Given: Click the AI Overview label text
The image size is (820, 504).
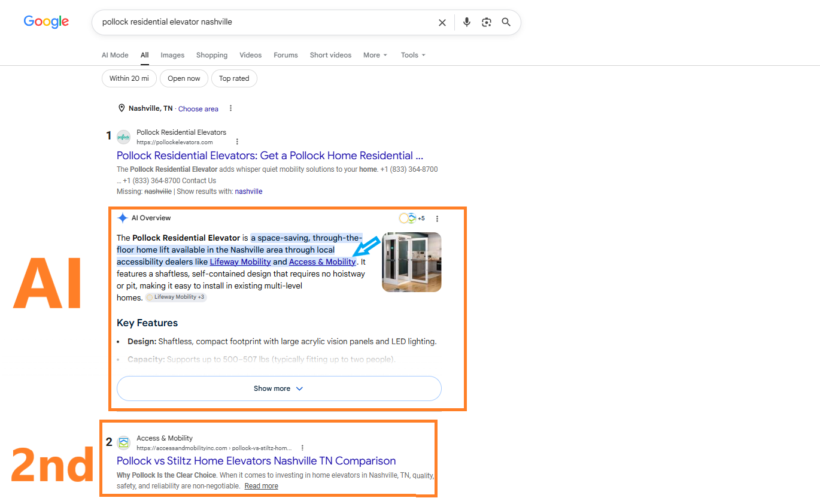Looking at the screenshot, I should tap(151, 218).
